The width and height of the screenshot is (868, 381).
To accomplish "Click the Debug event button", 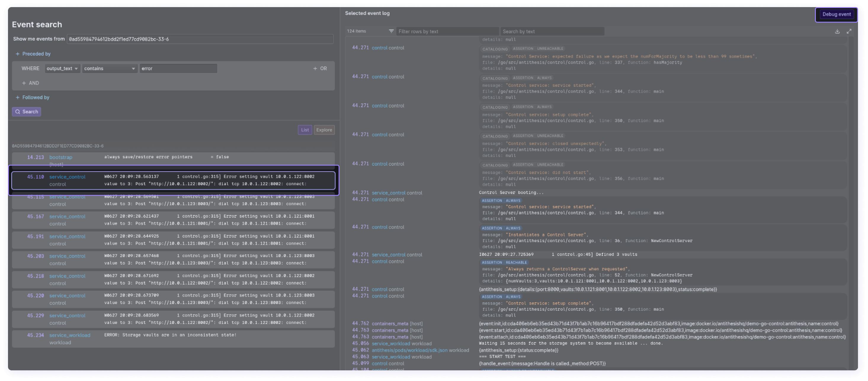I will [836, 15].
